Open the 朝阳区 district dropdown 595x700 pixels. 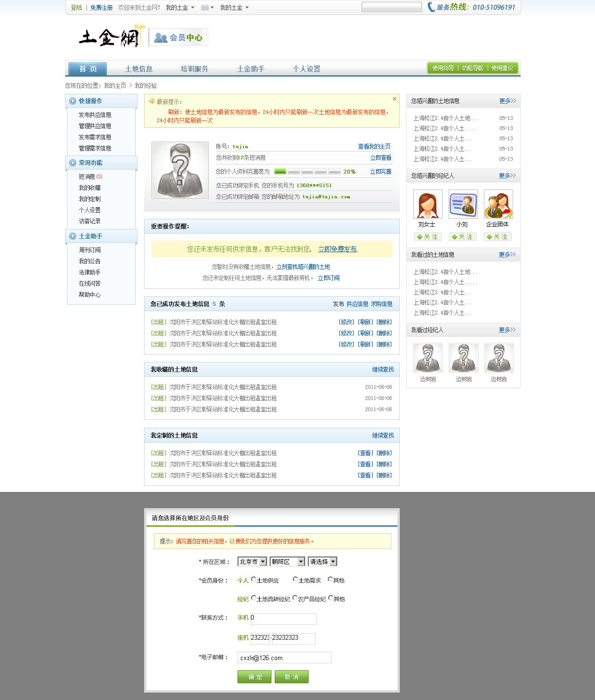[x=287, y=562]
